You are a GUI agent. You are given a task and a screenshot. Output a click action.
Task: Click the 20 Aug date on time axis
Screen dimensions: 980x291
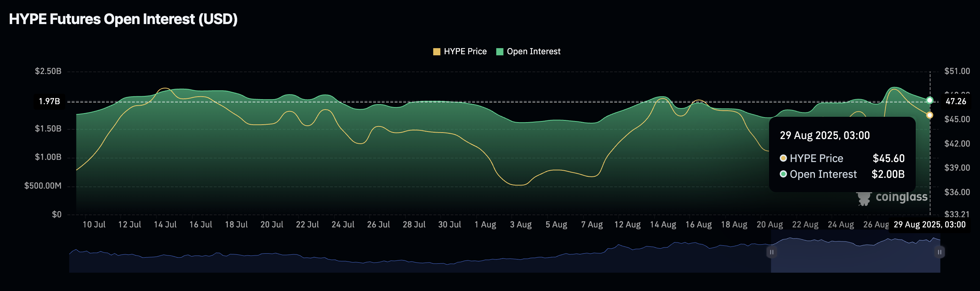[769, 225]
